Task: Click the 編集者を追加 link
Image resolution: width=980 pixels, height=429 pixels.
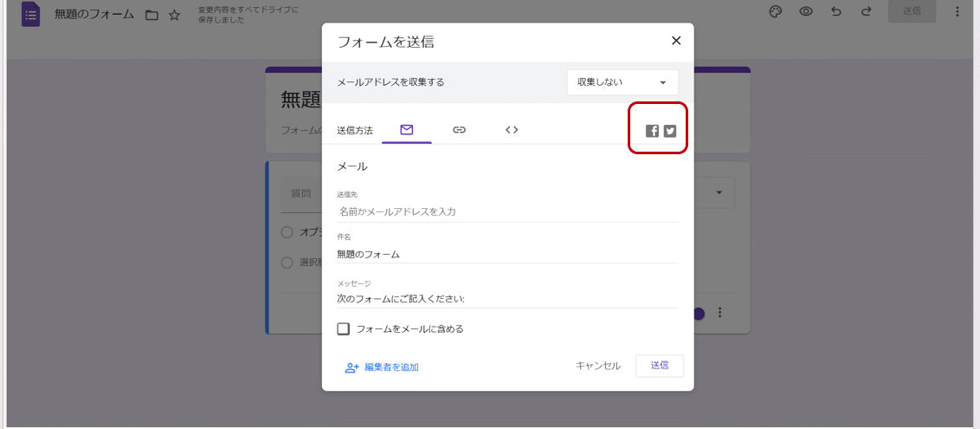Action: click(382, 367)
